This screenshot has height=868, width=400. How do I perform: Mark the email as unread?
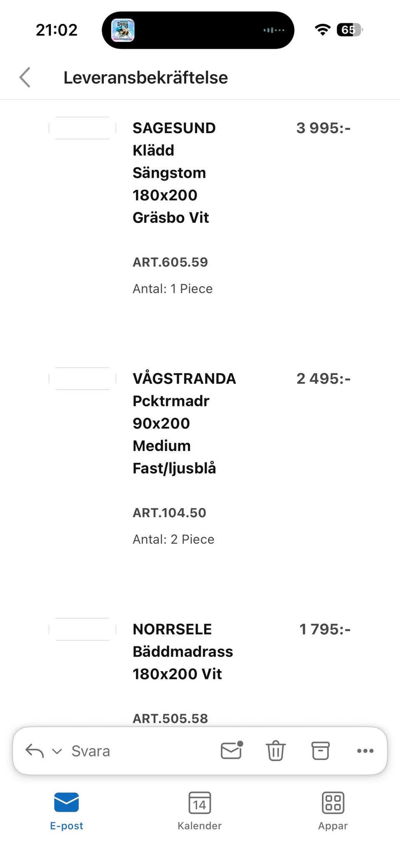[x=232, y=750]
